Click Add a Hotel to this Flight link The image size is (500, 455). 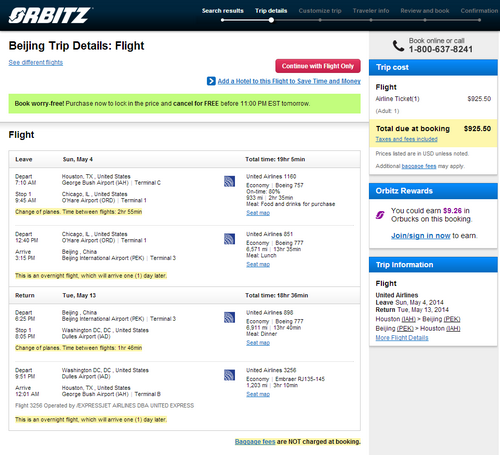point(289,81)
